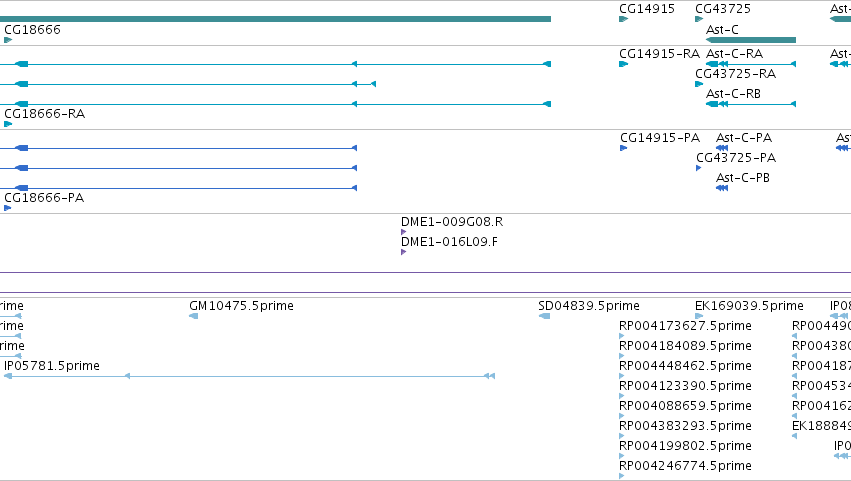Open the CG43725 gene label

pos(723,9)
